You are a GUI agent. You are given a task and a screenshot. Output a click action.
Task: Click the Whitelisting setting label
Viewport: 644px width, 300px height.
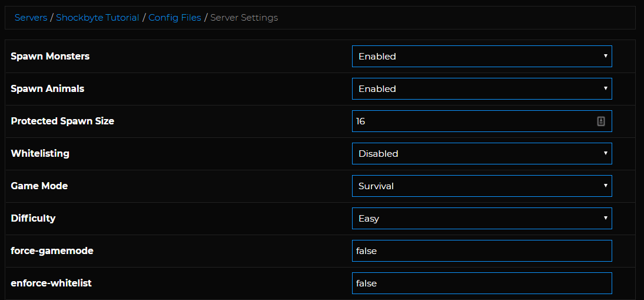[x=40, y=154]
